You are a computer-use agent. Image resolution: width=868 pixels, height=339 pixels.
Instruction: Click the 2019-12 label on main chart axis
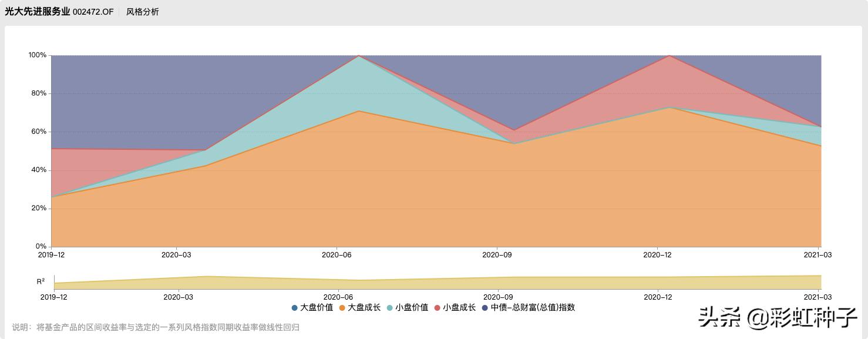pos(52,255)
